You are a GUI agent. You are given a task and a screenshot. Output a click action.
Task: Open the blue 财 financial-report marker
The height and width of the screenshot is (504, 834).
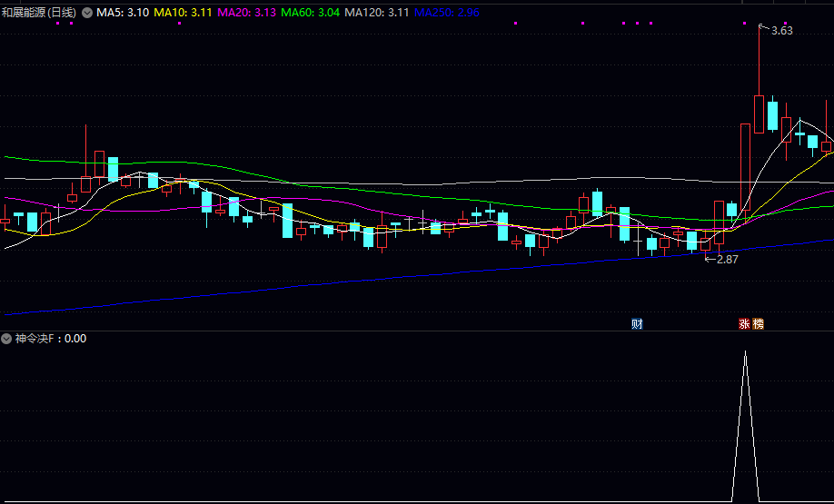(637, 324)
